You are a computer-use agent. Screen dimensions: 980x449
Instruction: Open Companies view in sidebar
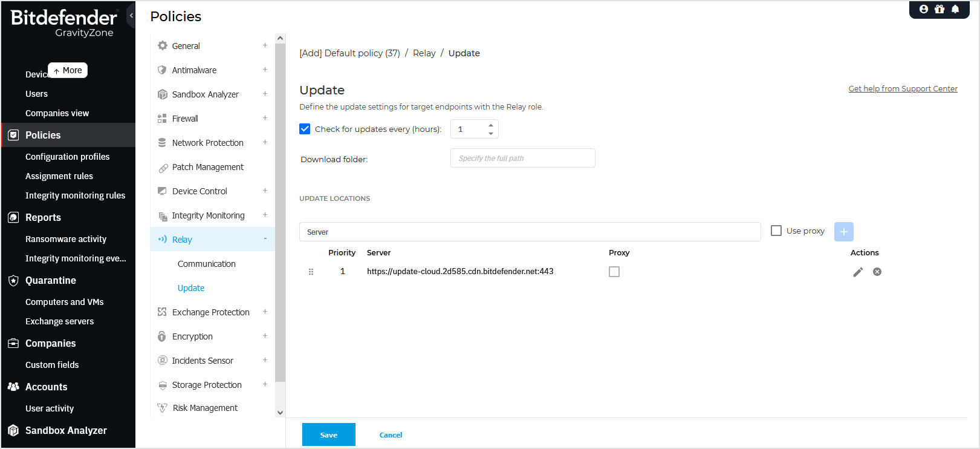(x=57, y=113)
